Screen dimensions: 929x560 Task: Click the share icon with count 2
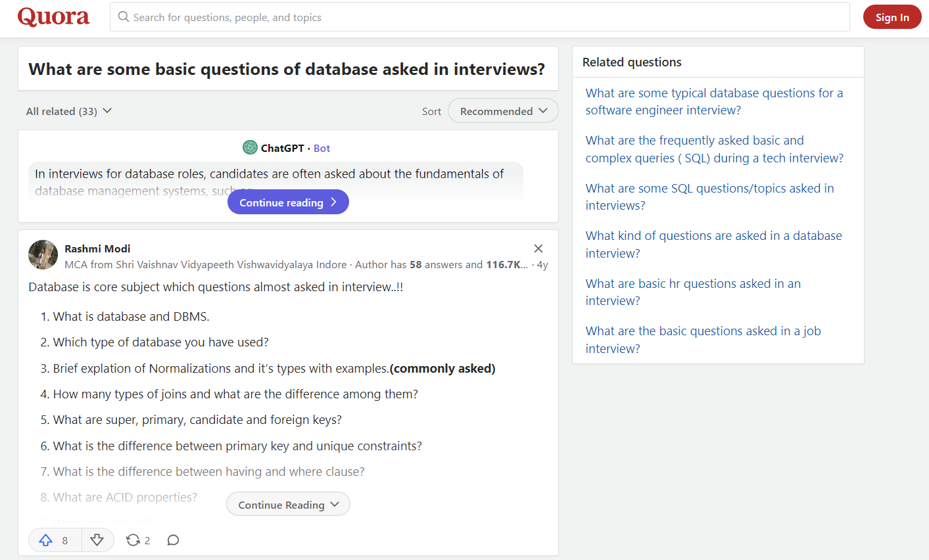[138, 540]
